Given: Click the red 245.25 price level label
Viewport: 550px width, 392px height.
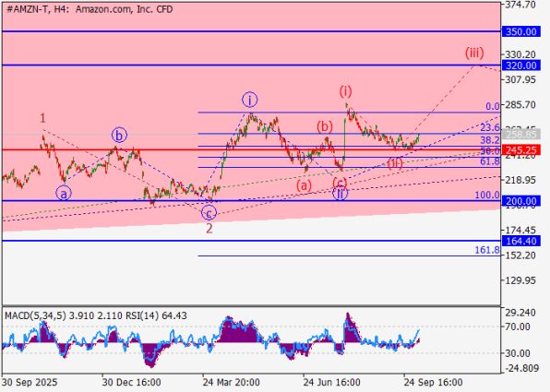Looking at the screenshot, I should [x=520, y=150].
